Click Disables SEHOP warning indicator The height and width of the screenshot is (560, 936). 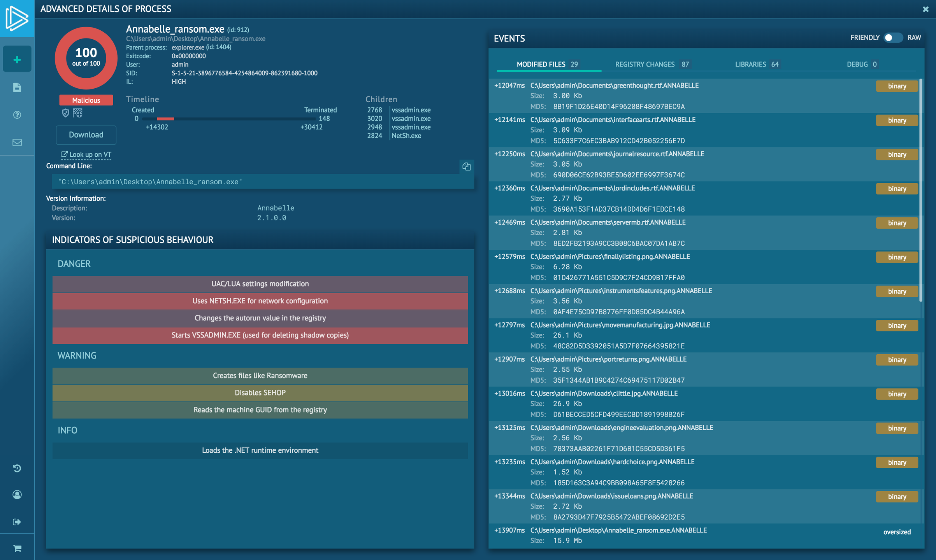coord(260,393)
